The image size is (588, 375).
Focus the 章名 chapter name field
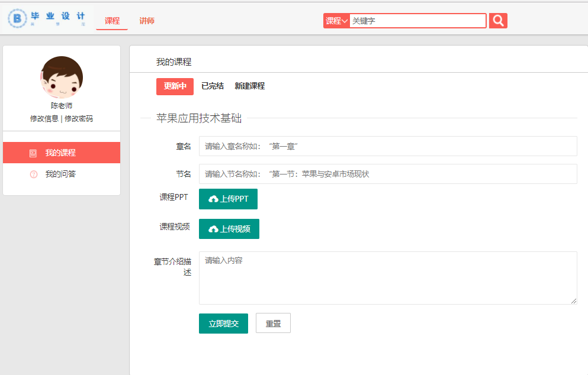click(x=387, y=146)
